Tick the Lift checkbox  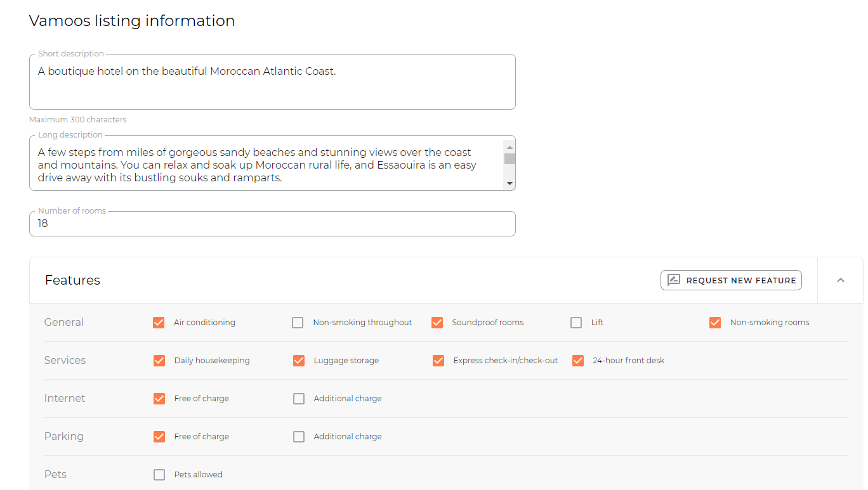tap(576, 323)
